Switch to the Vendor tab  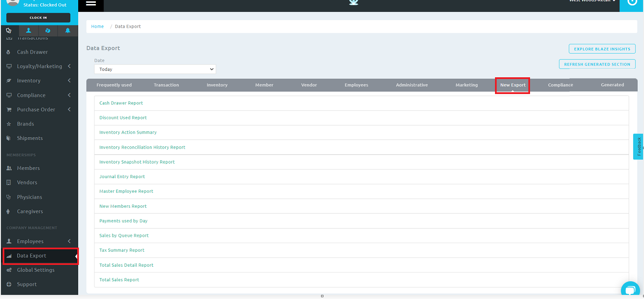click(309, 85)
